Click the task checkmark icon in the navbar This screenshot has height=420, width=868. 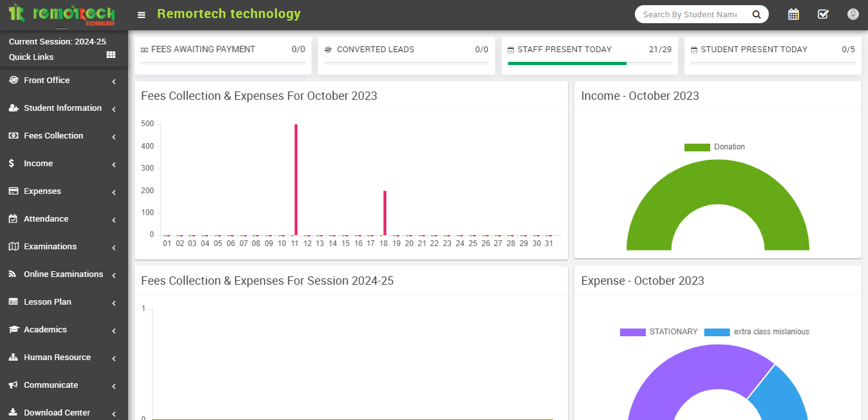pos(823,14)
